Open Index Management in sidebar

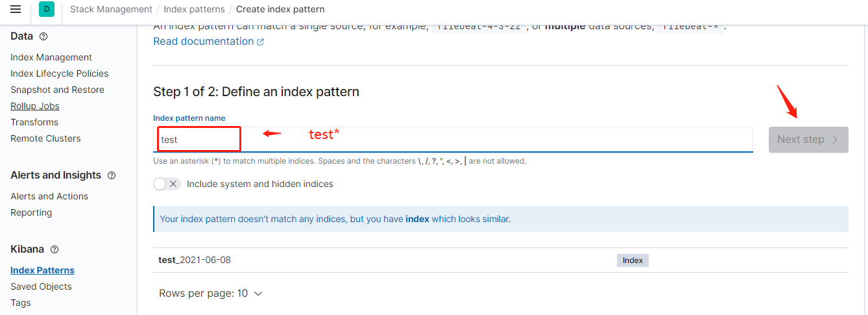[x=51, y=57]
